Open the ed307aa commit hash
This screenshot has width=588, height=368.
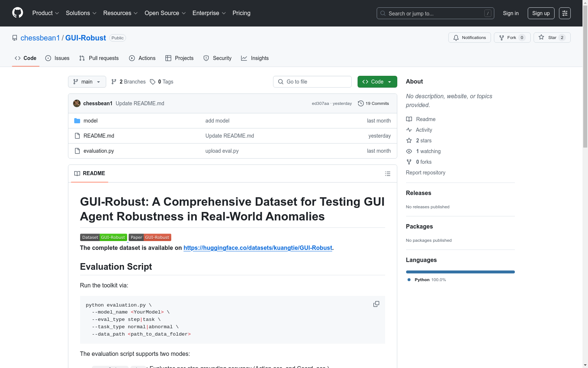[x=320, y=103]
